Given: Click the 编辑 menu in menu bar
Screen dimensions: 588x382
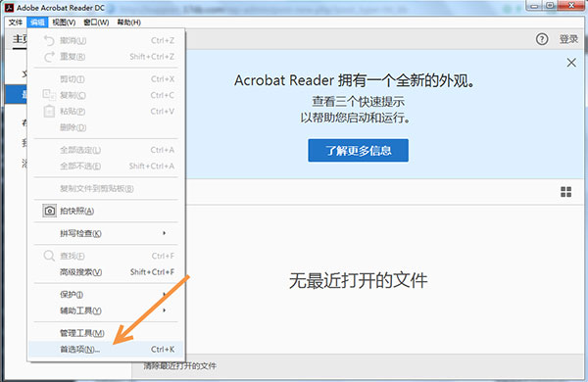Looking at the screenshot, I should [x=37, y=23].
